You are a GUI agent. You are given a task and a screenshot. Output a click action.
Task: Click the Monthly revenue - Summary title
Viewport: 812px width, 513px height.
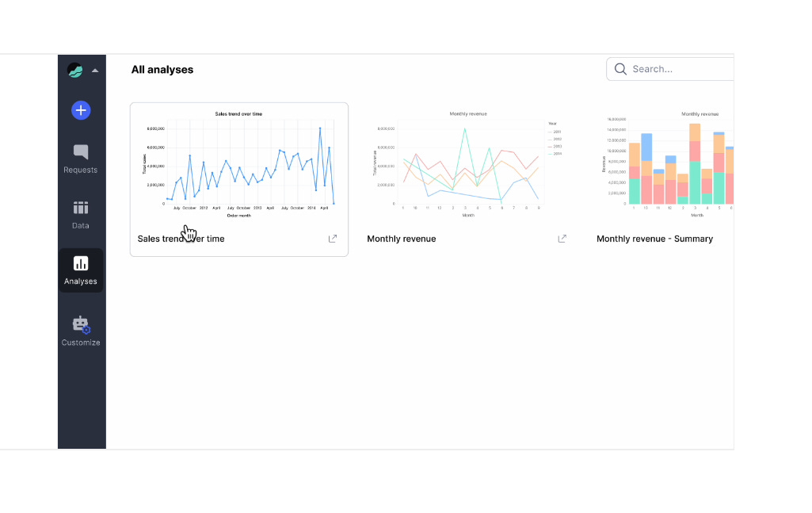(x=654, y=239)
